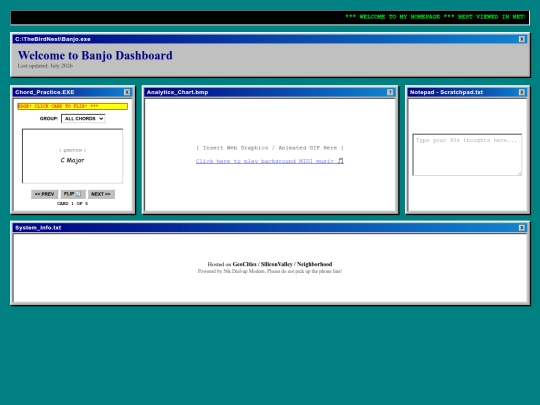This screenshot has width=540, height=405.
Task: Play background MIDI music link
Action: (270, 161)
